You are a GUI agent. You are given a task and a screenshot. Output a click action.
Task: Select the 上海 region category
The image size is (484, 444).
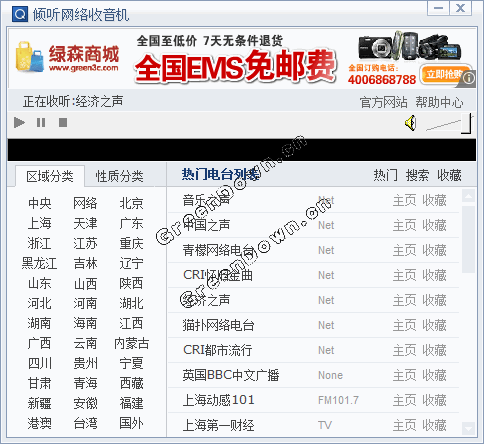[39, 223]
